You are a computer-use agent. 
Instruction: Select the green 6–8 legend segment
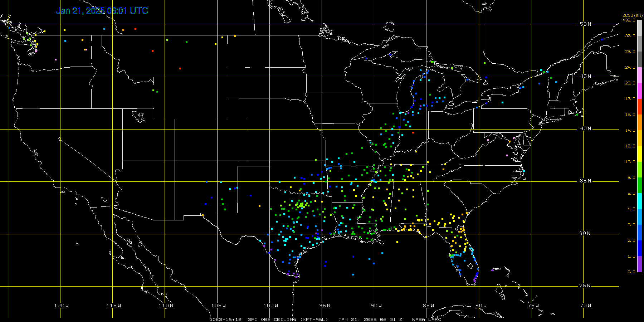(640, 185)
